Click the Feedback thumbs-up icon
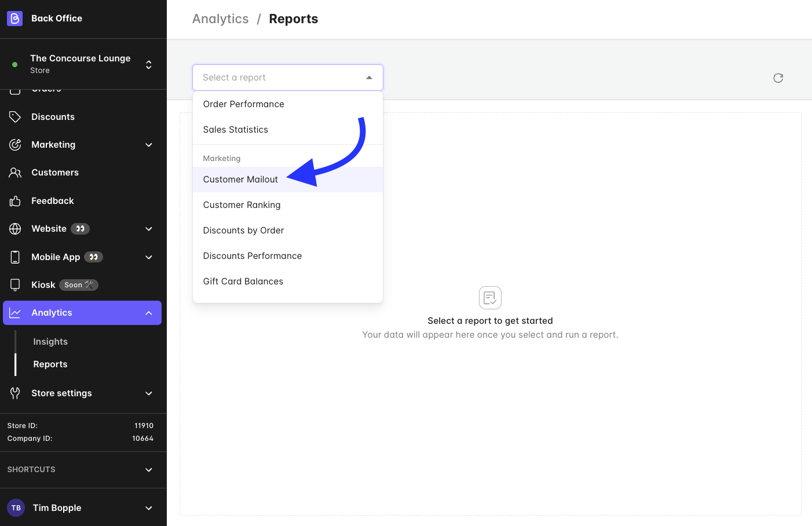Screen dimensions: 812x526 (15, 201)
